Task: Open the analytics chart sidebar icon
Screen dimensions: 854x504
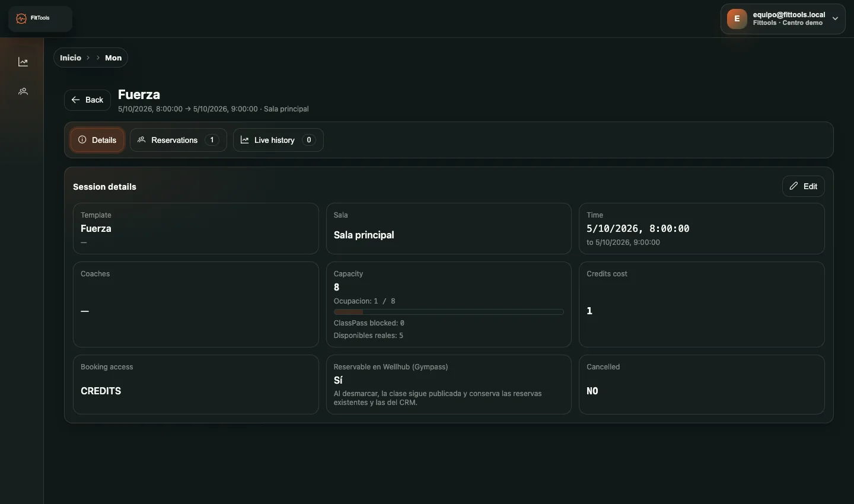Action: tap(23, 62)
